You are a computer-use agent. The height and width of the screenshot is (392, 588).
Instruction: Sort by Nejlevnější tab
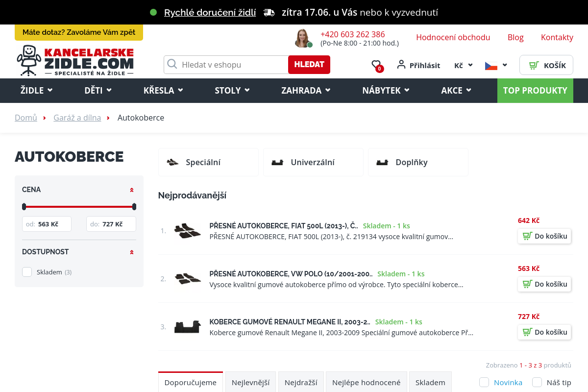[251, 382]
